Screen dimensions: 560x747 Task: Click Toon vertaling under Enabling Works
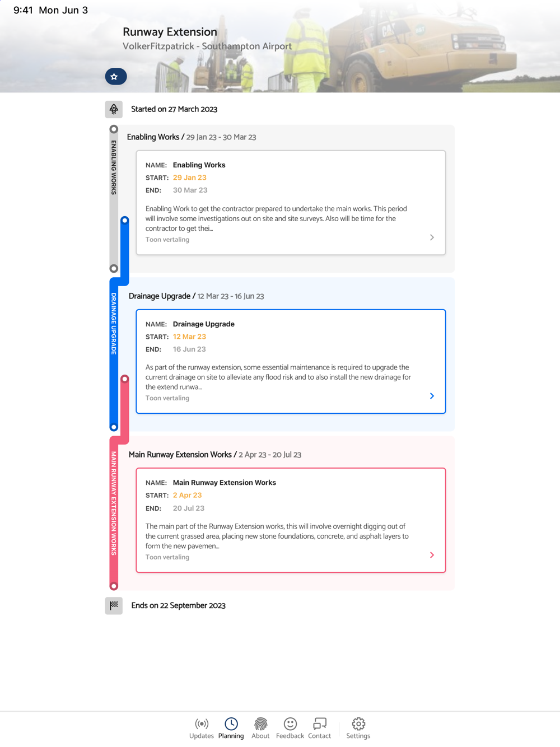click(x=167, y=240)
